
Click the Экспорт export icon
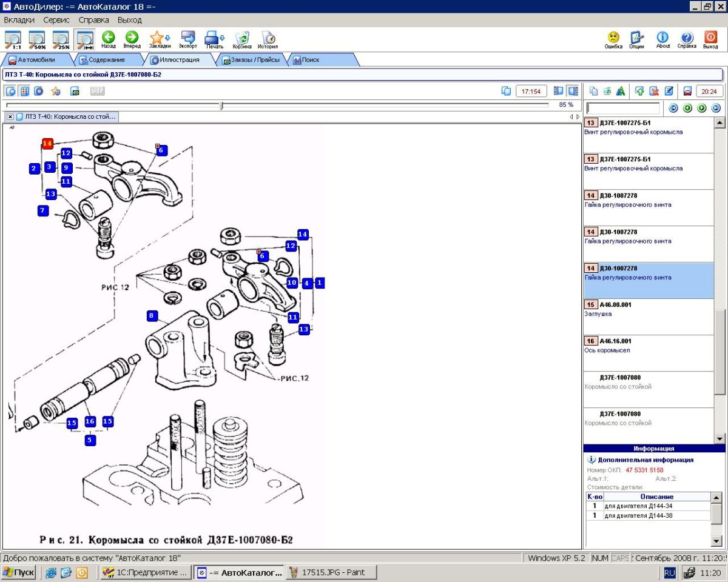[188, 39]
